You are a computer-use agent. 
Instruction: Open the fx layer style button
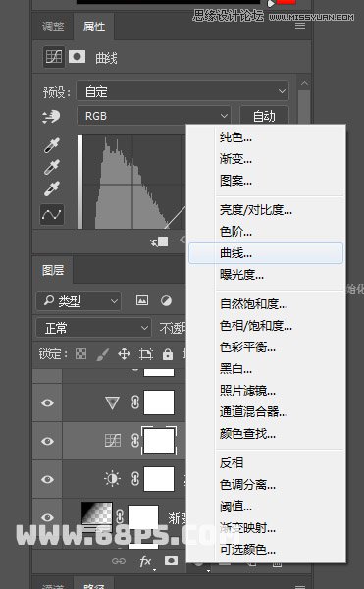pos(145,562)
